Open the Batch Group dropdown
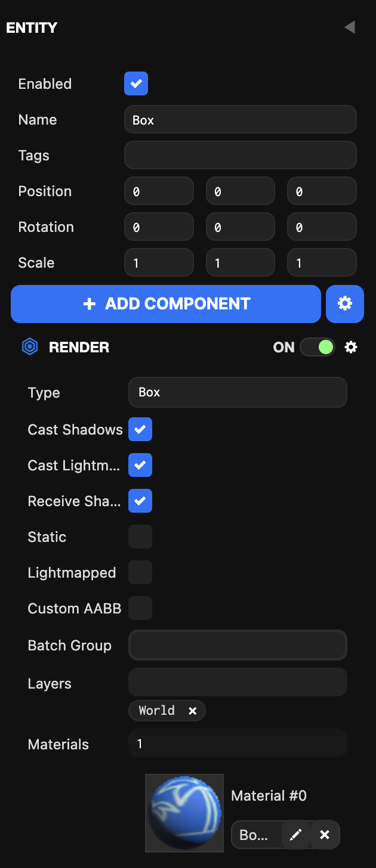This screenshot has width=376, height=868. 238,645
